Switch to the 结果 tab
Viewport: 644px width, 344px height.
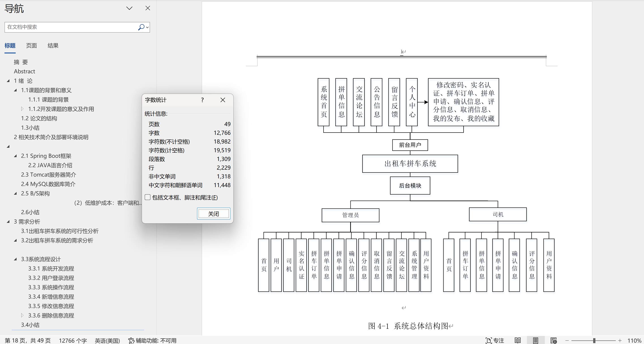coord(53,46)
